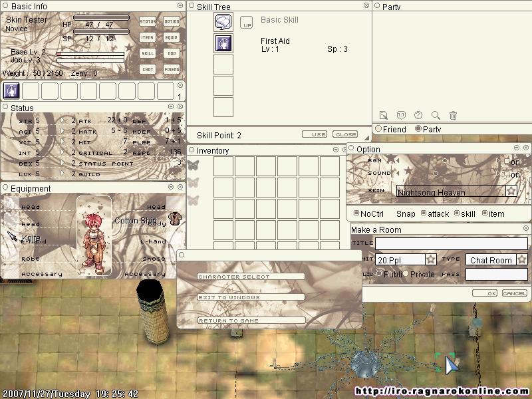Open the Skin dropdown star button
The width and height of the screenshot is (532, 399).
(511, 191)
